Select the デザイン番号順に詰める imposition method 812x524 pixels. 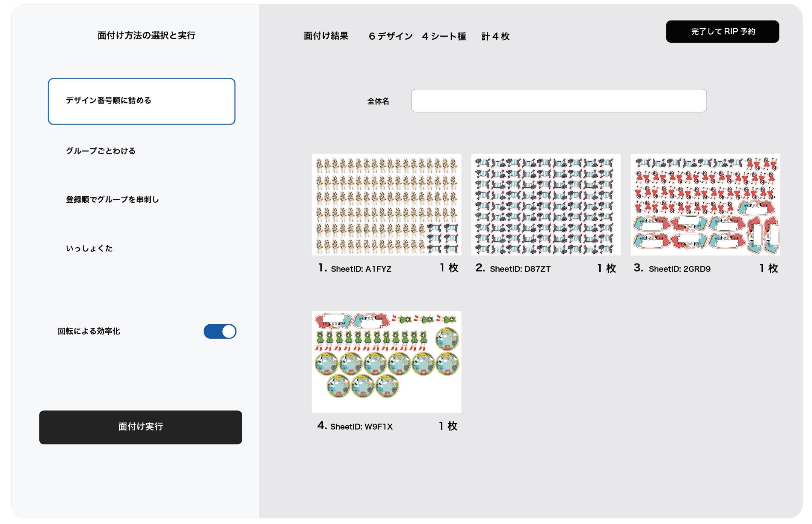coord(141,101)
